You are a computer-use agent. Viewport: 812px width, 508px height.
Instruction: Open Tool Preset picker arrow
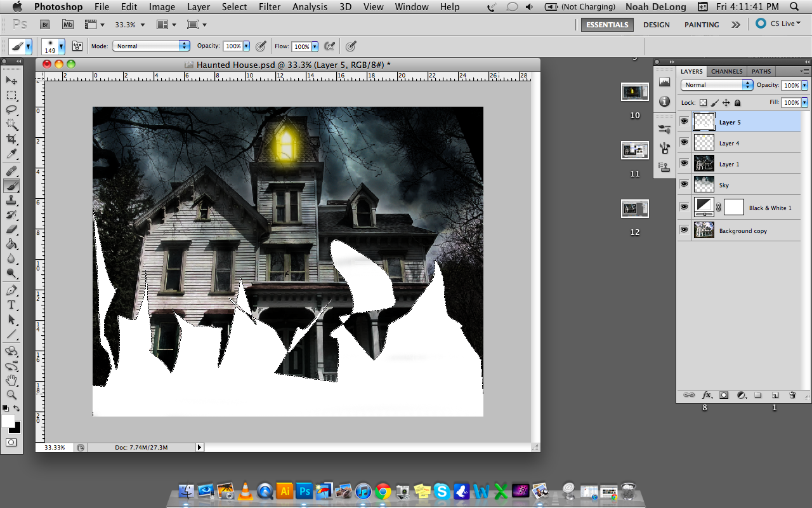pos(29,46)
